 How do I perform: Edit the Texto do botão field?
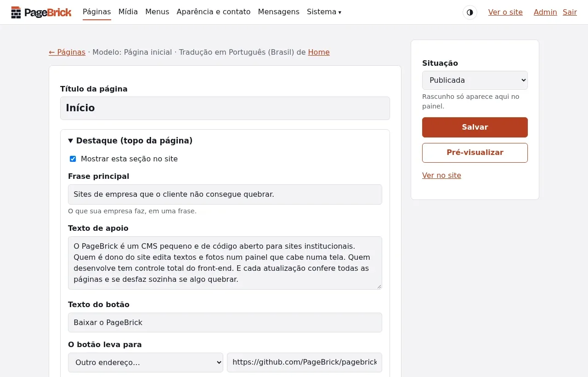click(x=225, y=323)
